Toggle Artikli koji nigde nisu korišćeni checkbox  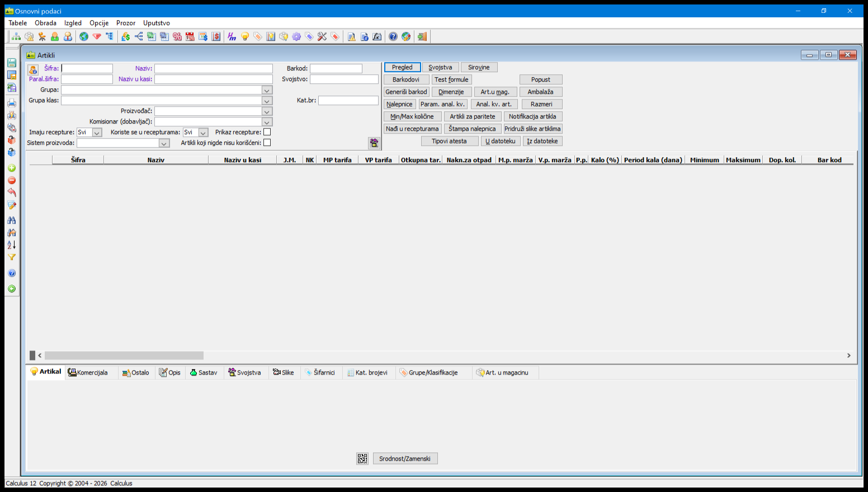(x=267, y=143)
